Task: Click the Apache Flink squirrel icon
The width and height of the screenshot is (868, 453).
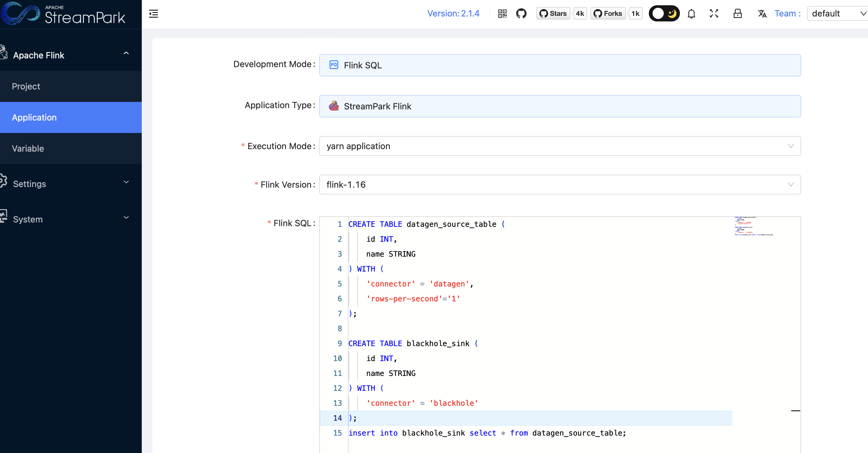Action: 4,53
